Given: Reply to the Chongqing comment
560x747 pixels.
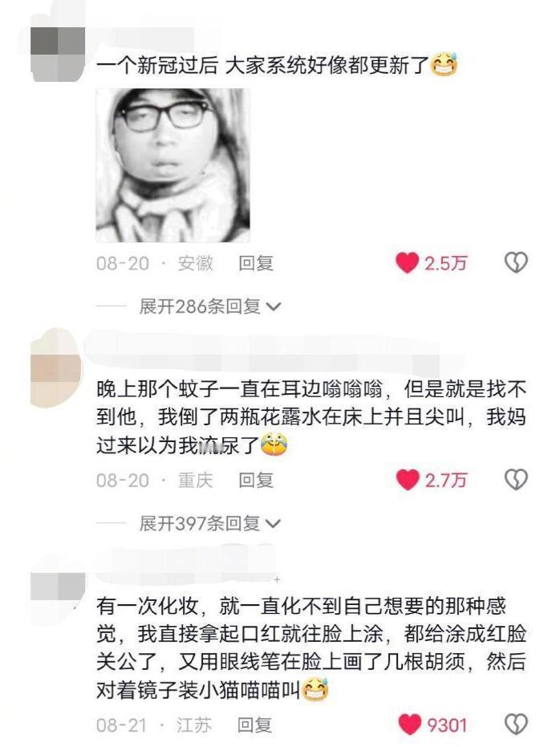Looking at the screenshot, I should (x=256, y=480).
